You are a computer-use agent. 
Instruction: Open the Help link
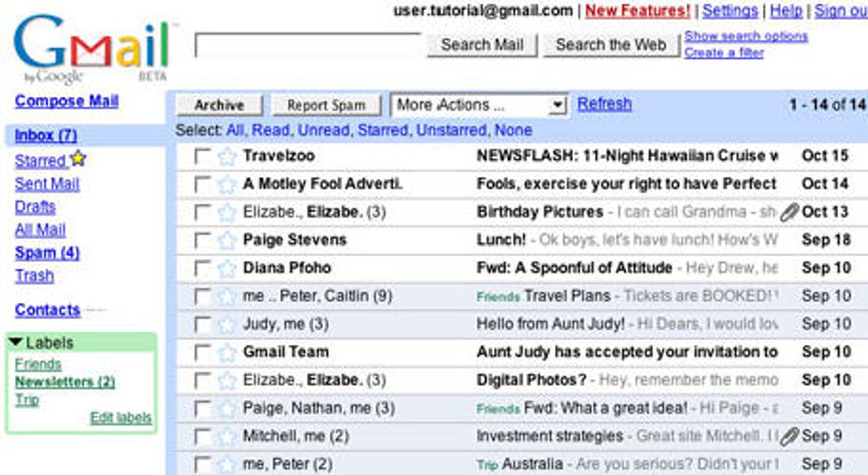point(786,11)
